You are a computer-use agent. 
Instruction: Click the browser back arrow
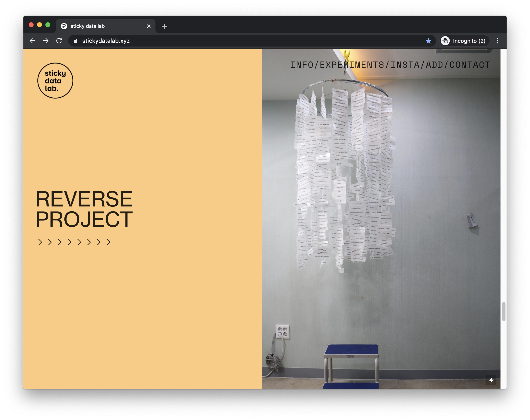point(32,41)
